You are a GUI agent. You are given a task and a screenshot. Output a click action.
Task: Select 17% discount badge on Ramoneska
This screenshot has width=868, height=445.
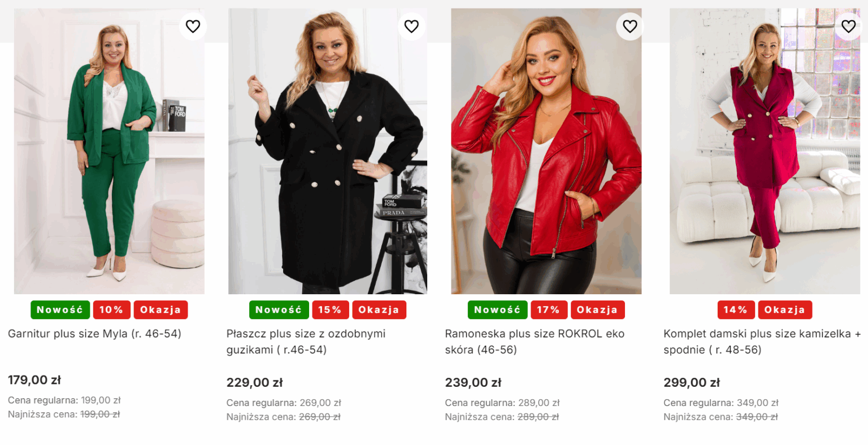pyautogui.click(x=548, y=310)
